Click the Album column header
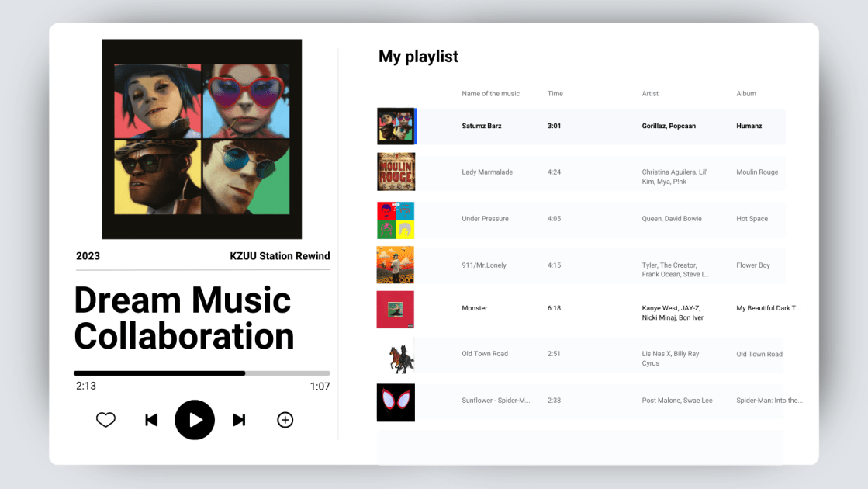This screenshot has height=489, width=868. pyautogui.click(x=745, y=94)
